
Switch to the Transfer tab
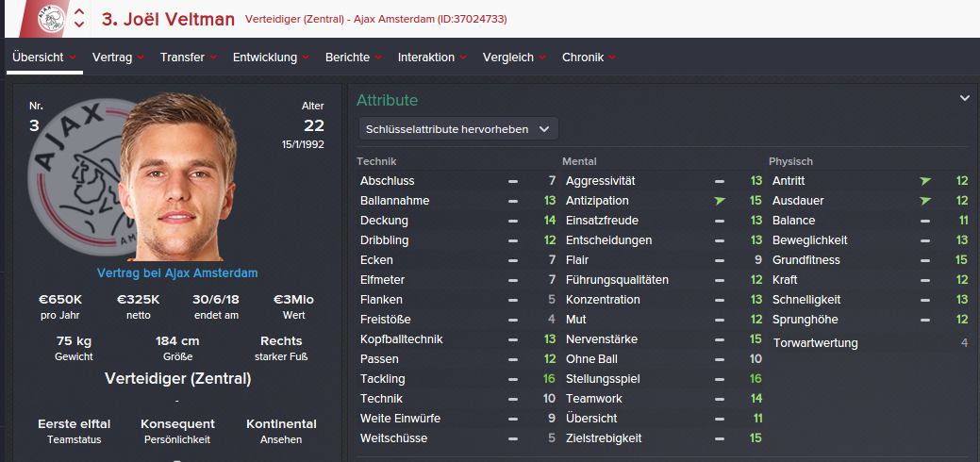[x=182, y=58]
